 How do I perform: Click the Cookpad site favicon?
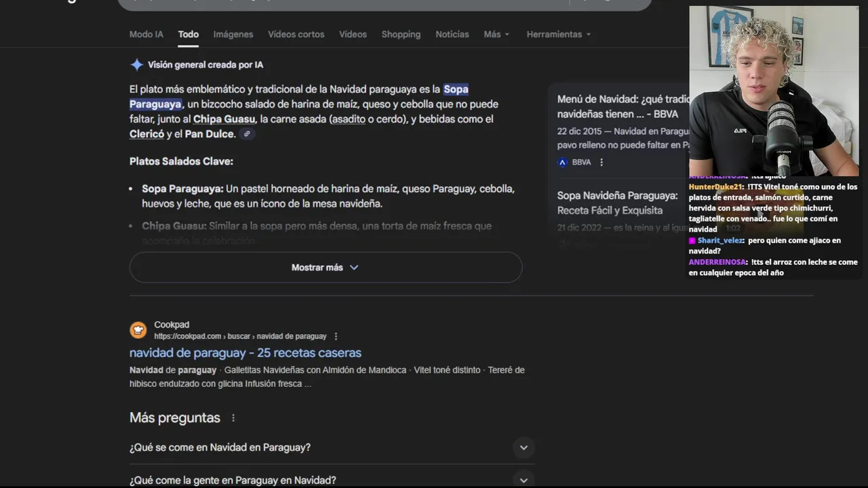coord(138,330)
